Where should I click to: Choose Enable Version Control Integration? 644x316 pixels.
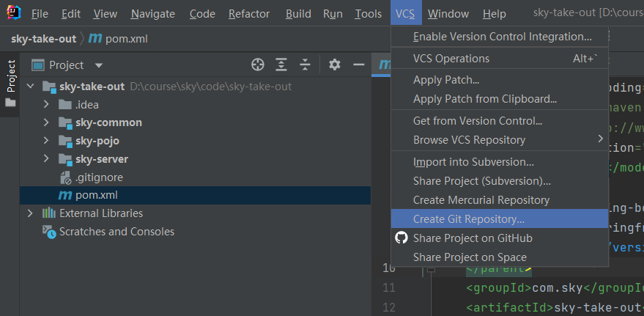[500, 37]
